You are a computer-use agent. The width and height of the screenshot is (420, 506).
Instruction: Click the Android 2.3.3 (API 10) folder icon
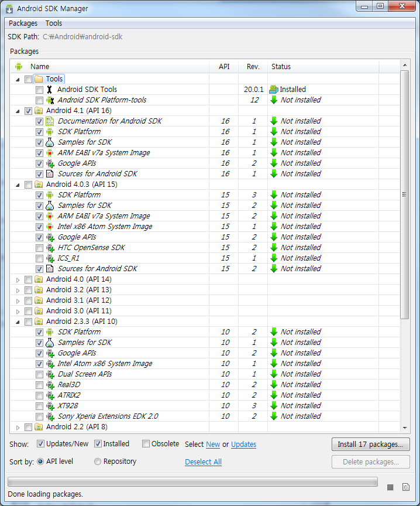coord(39,322)
